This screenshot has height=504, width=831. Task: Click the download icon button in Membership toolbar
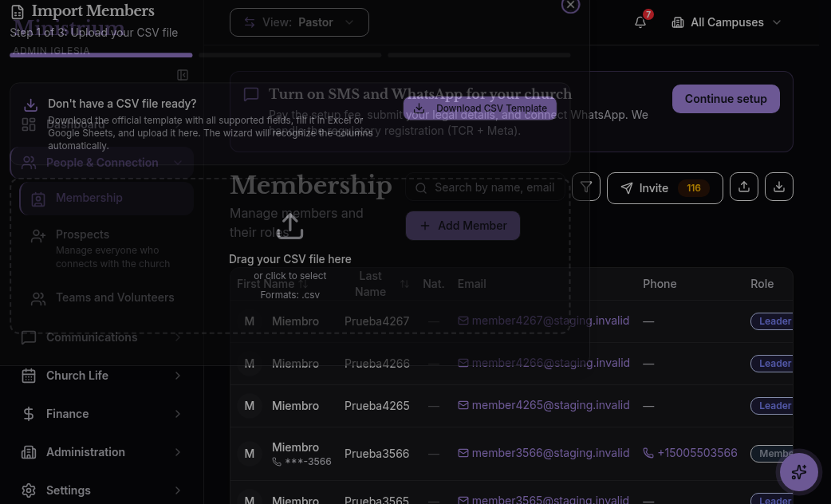coord(779,187)
